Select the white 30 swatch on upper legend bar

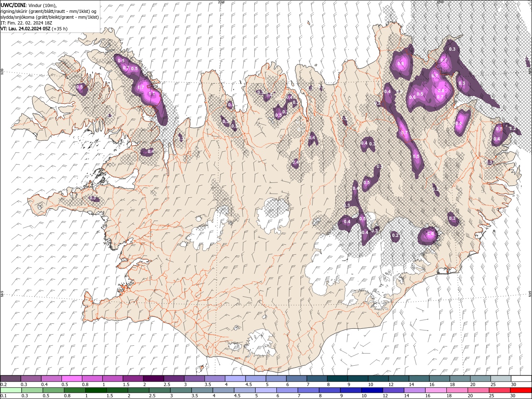click(521, 379)
